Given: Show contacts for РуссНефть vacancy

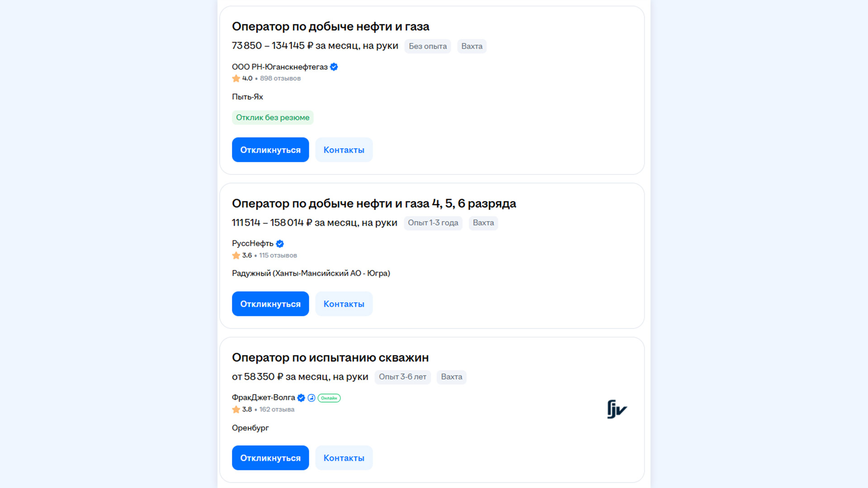Looking at the screenshot, I should coord(344,304).
